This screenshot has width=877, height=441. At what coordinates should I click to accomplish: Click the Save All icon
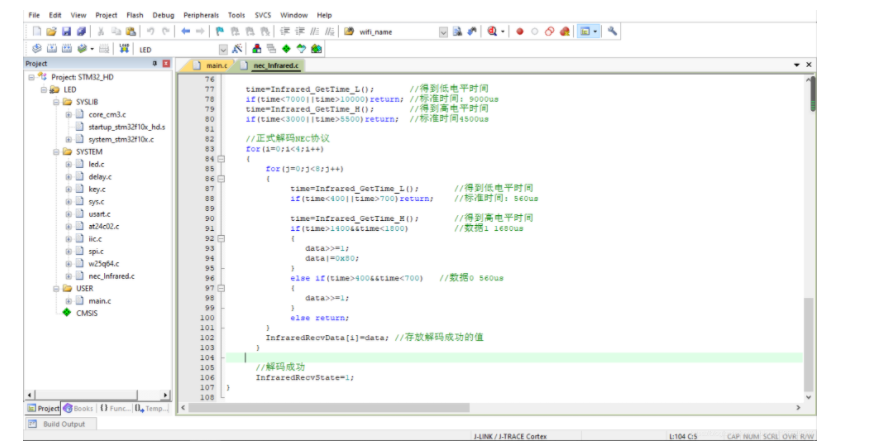pyautogui.click(x=81, y=32)
